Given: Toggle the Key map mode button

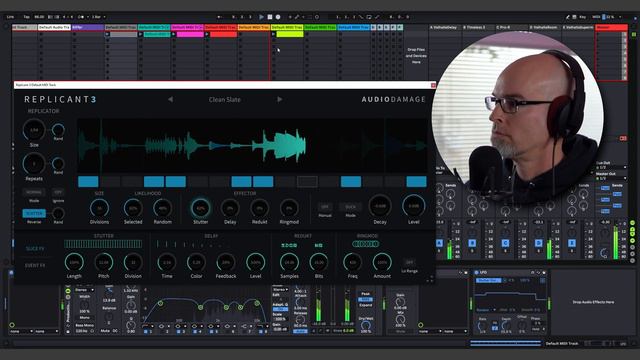Looking at the screenshot, I should click(582, 17).
